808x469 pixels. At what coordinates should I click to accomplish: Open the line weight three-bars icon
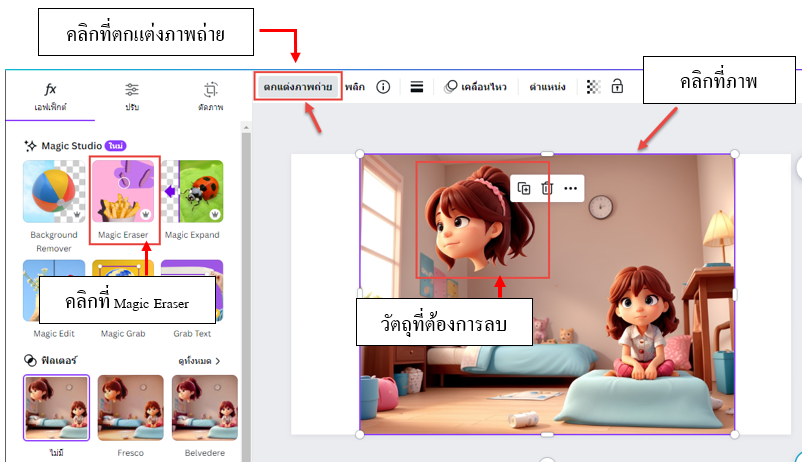tap(416, 87)
